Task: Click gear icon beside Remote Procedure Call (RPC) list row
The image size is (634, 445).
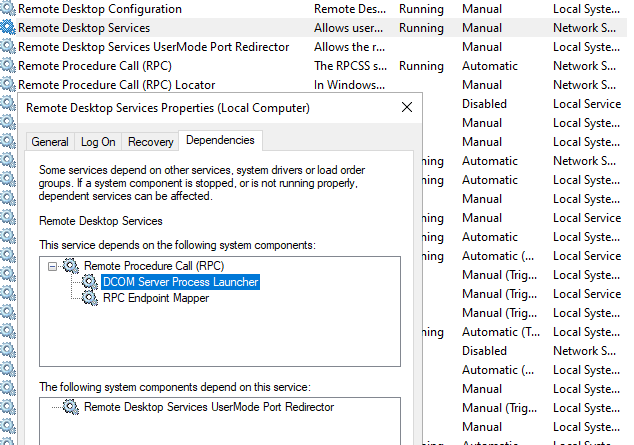Action: (8, 65)
